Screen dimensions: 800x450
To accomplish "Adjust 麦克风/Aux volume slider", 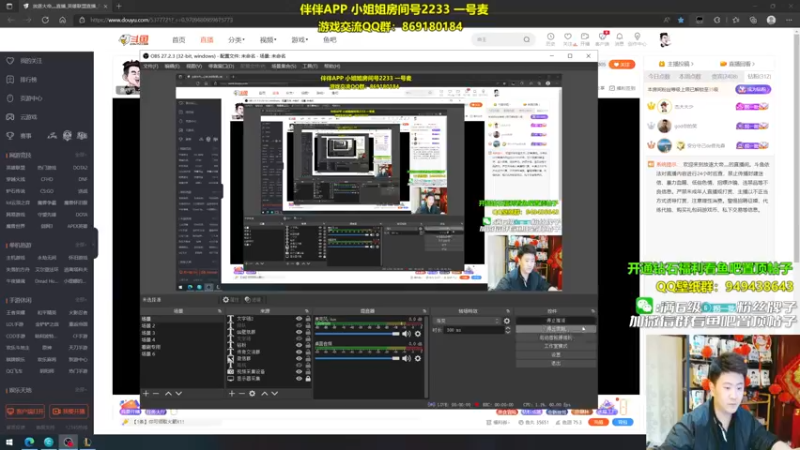I will point(357,334).
